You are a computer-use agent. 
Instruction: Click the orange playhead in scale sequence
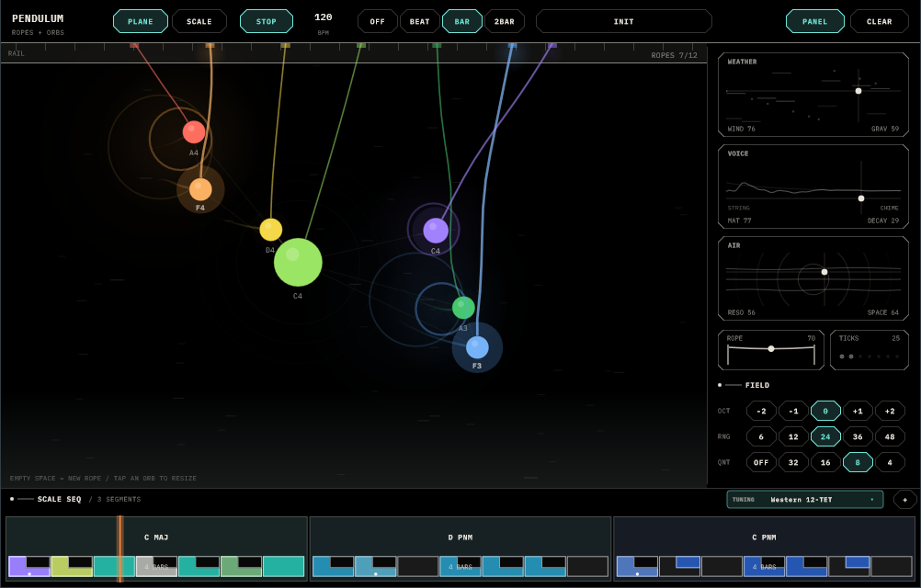(x=119, y=548)
